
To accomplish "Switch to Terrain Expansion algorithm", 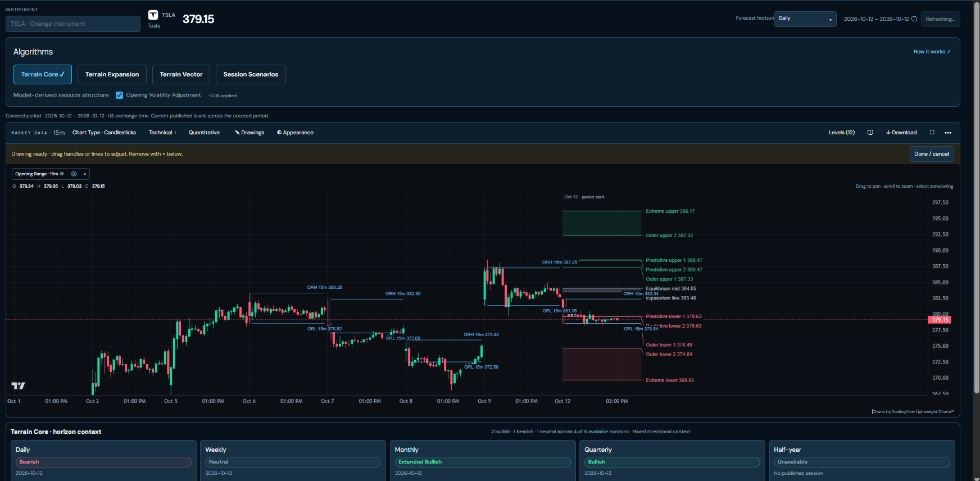I will click(x=112, y=74).
